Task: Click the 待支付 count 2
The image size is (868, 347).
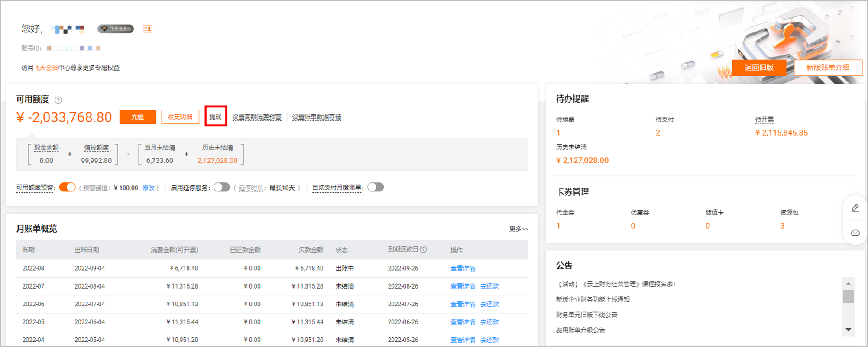Action: click(658, 133)
